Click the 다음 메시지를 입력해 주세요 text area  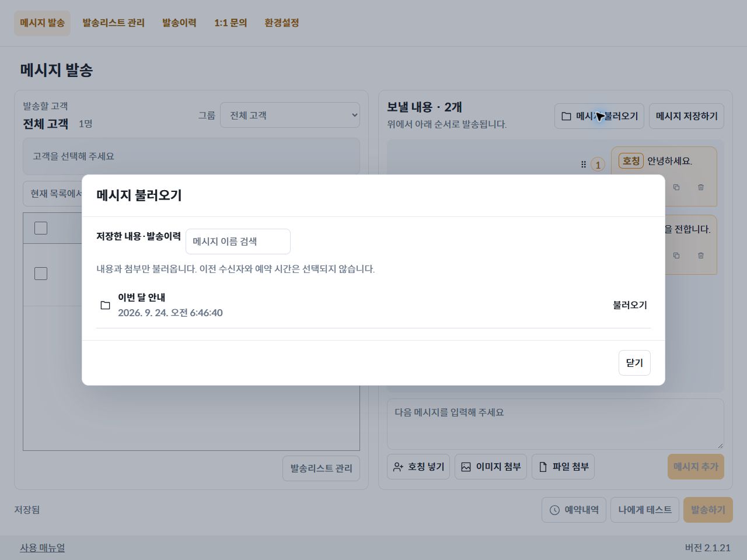pyautogui.click(x=556, y=424)
